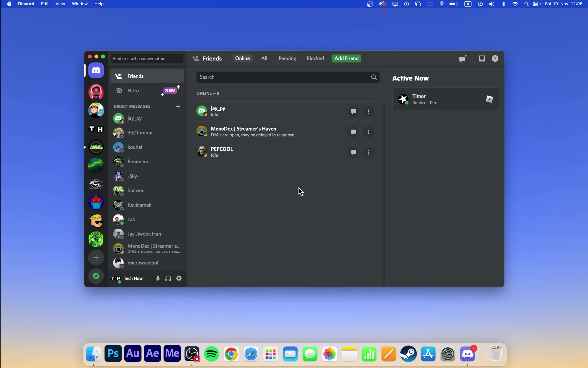Select Friends in the DM sidebar
This screenshot has width=588, height=368.
pyautogui.click(x=147, y=76)
